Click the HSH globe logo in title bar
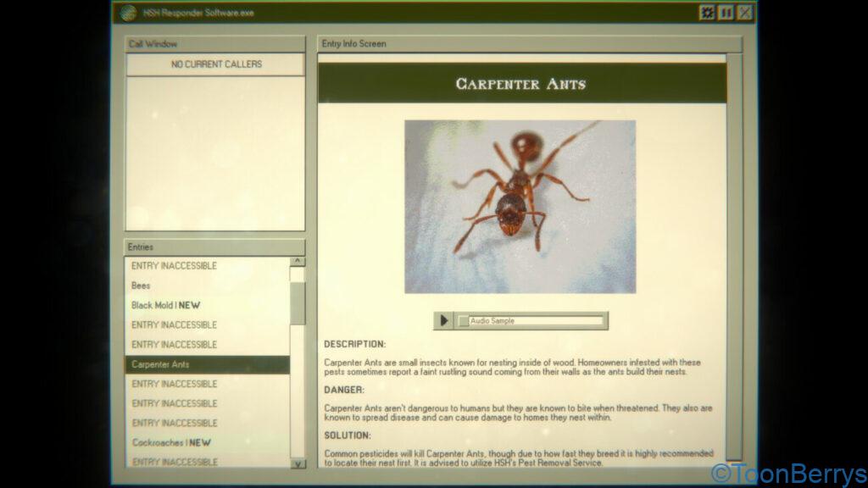The image size is (868, 488). coord(129,13)
